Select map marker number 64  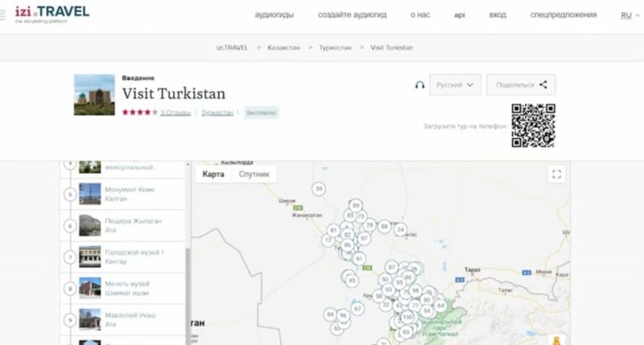coord(441,306)
